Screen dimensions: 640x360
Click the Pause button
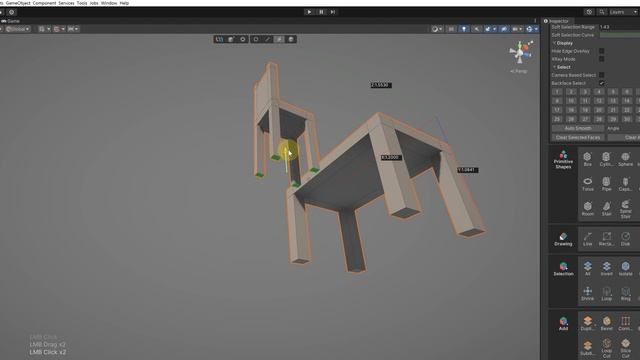click(321, 12)
